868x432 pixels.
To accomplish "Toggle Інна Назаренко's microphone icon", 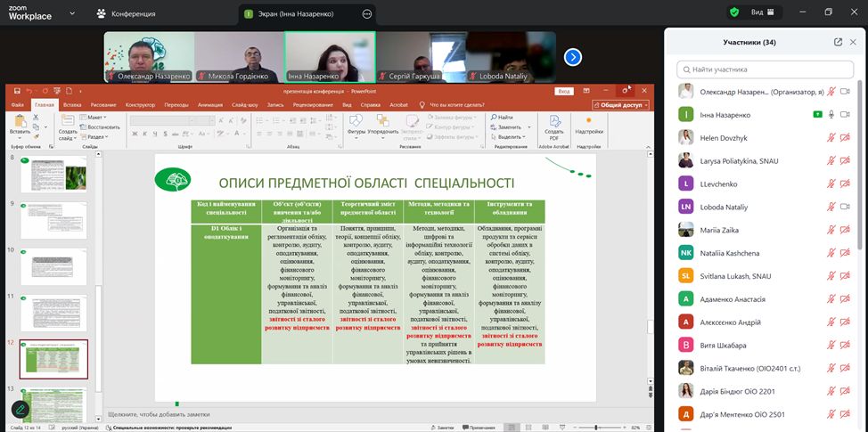I will 831,115.
